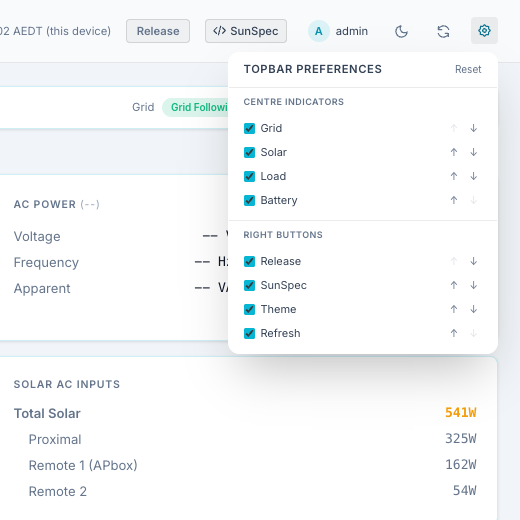Move Release button down in order

click(x=473, y=261)
